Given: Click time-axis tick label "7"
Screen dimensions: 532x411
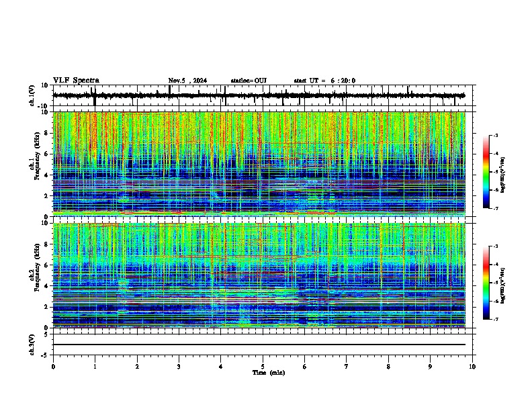Looking at the screenshot, I should 347,367.
